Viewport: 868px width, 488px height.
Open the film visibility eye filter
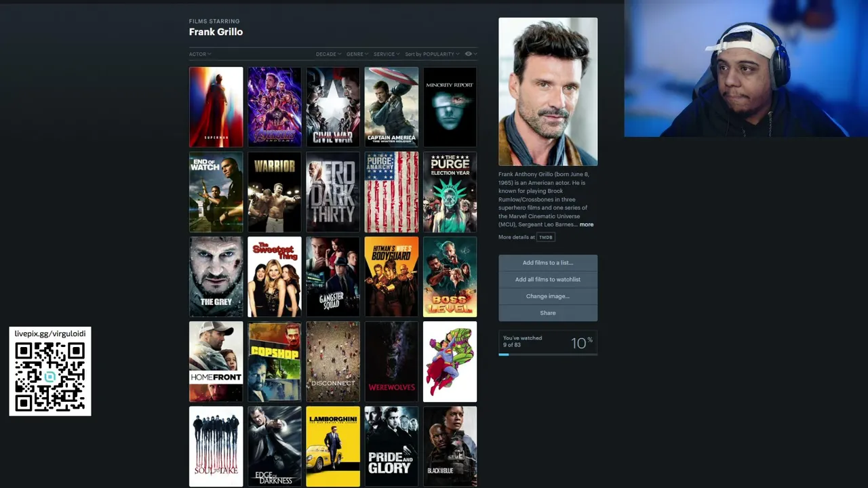coord(471,54)
